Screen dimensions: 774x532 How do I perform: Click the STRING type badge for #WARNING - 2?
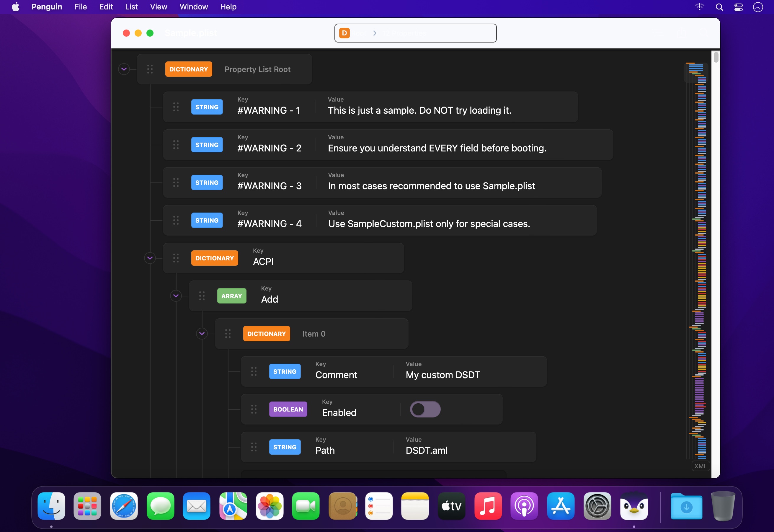click(207, 145)
